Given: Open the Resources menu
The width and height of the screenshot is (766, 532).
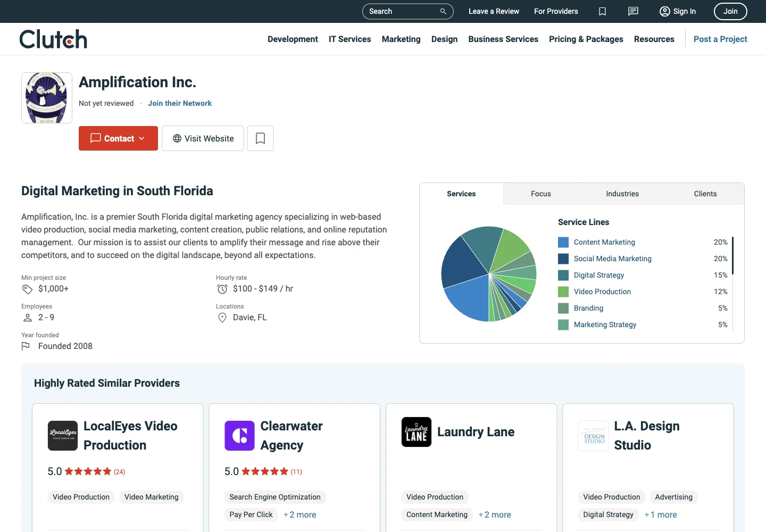Looking at the screenshot, I should point(654,39).
